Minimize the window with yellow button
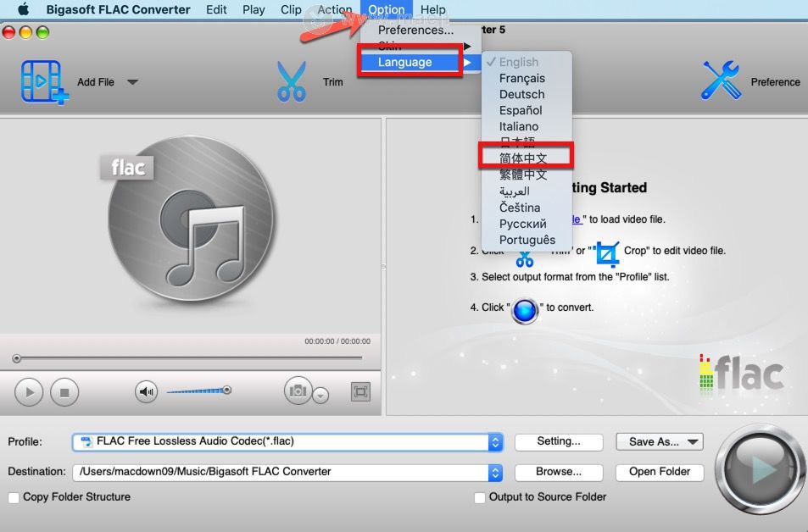 (25, 32)
